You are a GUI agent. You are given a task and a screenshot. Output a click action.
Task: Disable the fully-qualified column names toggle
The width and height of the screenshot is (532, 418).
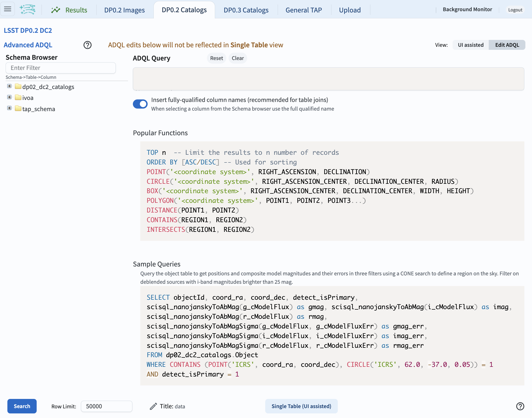point(140,104)
